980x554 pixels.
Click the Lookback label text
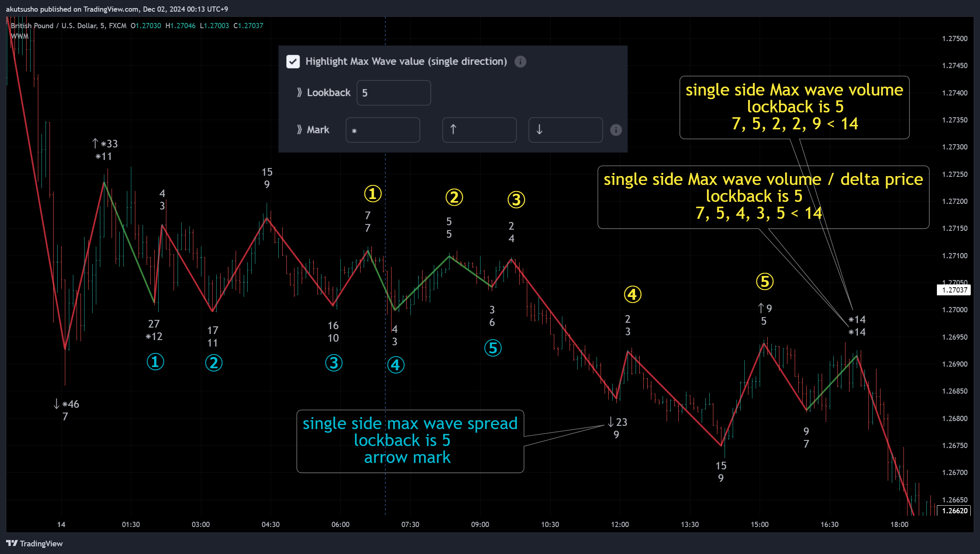tap(329, 93)
